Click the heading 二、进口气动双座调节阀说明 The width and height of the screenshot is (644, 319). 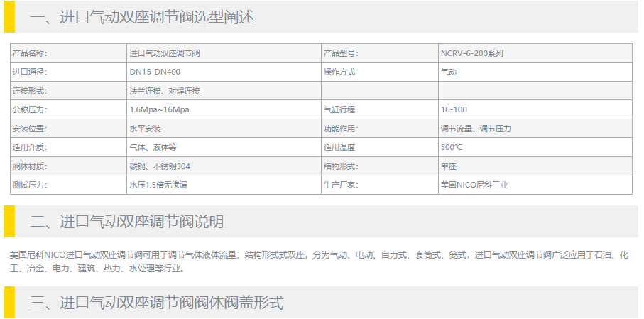127,221
